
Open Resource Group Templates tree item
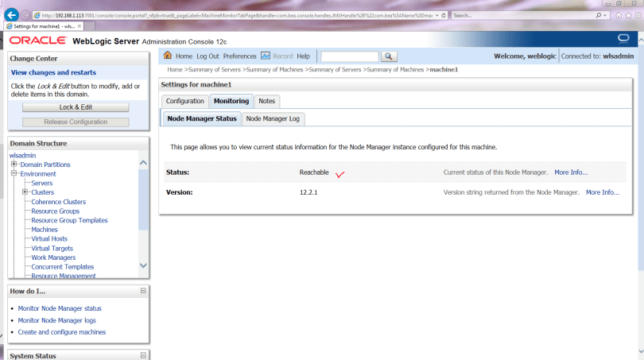pyautogui.click(x=69, y=220)
